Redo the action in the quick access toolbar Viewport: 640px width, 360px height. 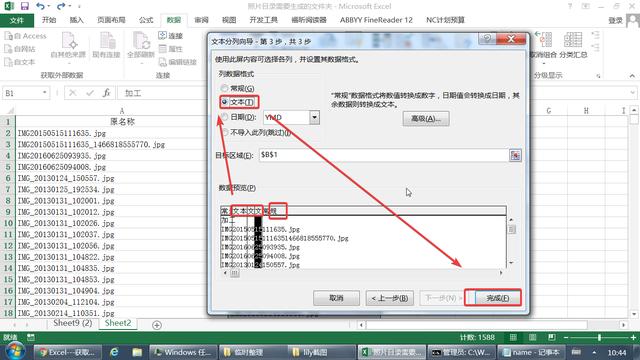(61, 6)
